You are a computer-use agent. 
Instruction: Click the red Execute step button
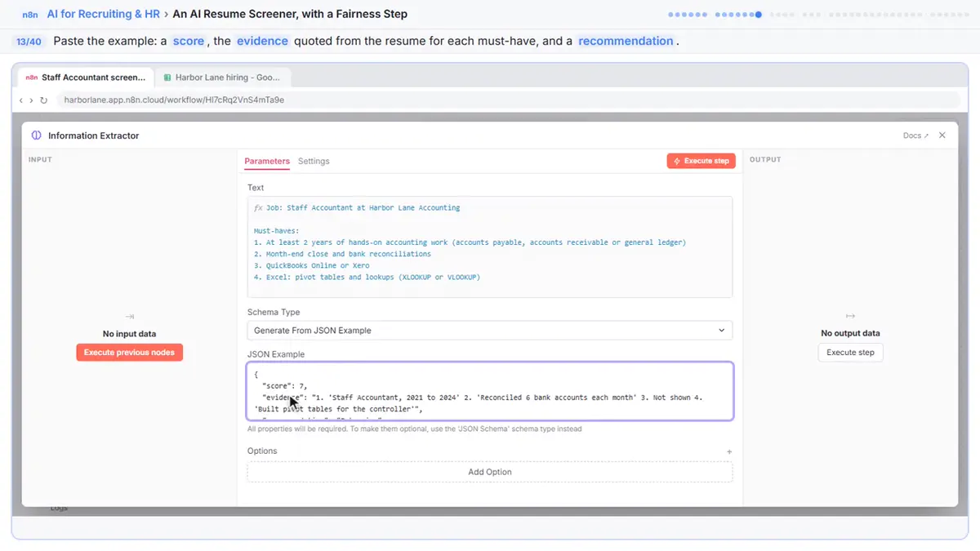pyautogui.click(x=702, y=161)
